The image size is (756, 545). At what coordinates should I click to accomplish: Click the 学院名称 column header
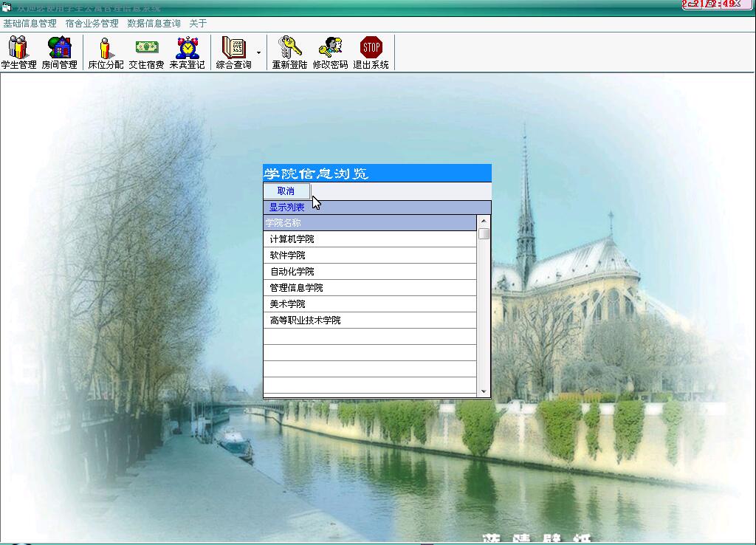click(370, 223)
